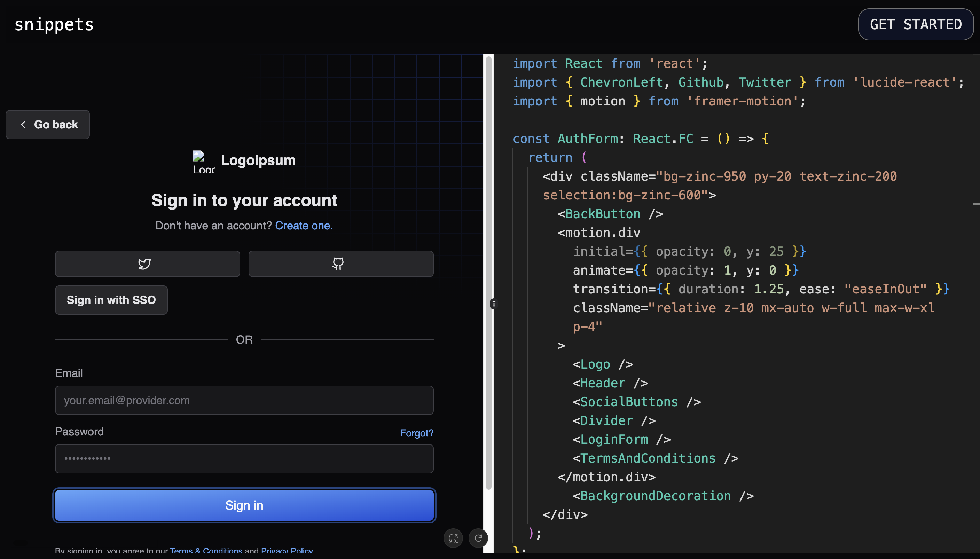Click the 'lucide-react' import string
The image size is (980, 559).
point(904,82)
